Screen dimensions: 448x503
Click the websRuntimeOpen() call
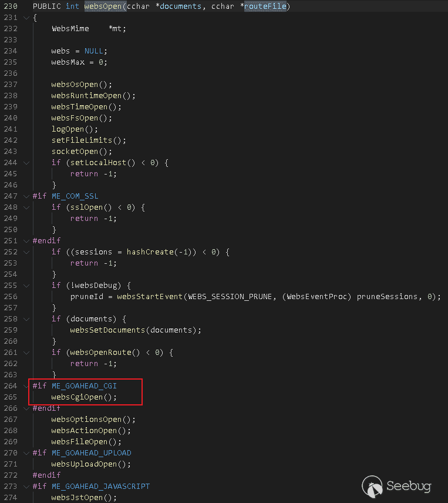[x=93, y=96]
